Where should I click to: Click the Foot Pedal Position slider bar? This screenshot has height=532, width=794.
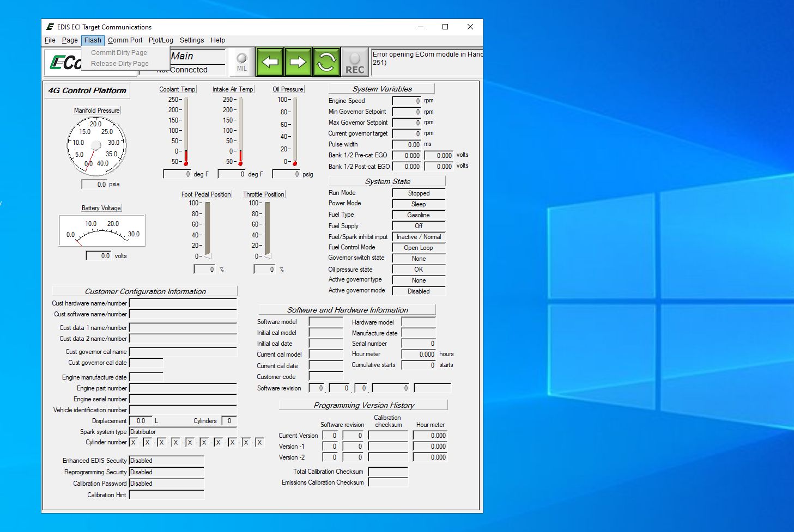click(x=208, y=229)
